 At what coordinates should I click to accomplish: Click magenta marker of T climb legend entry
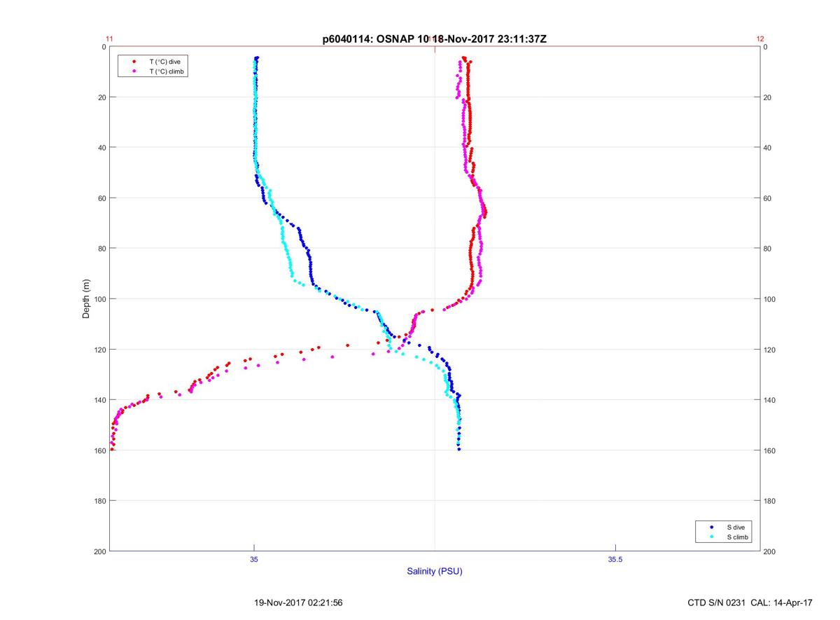click(x=134, y=71)
